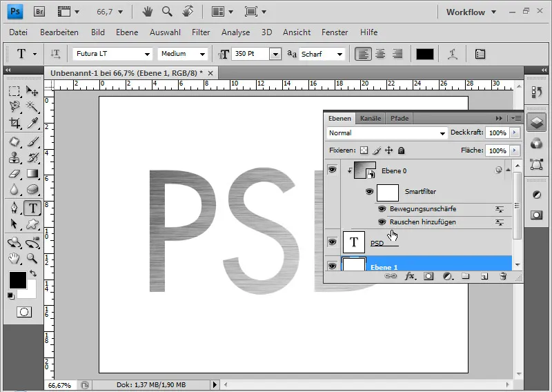Select the History Brush tool
The image size is (552, 392).
[32, 157]
